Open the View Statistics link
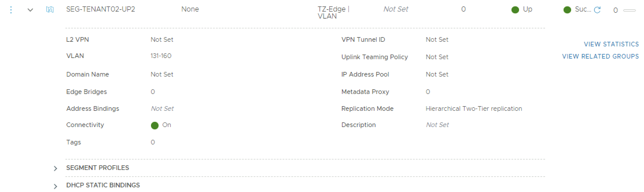 pyautogui.click(x=611, y=44)
